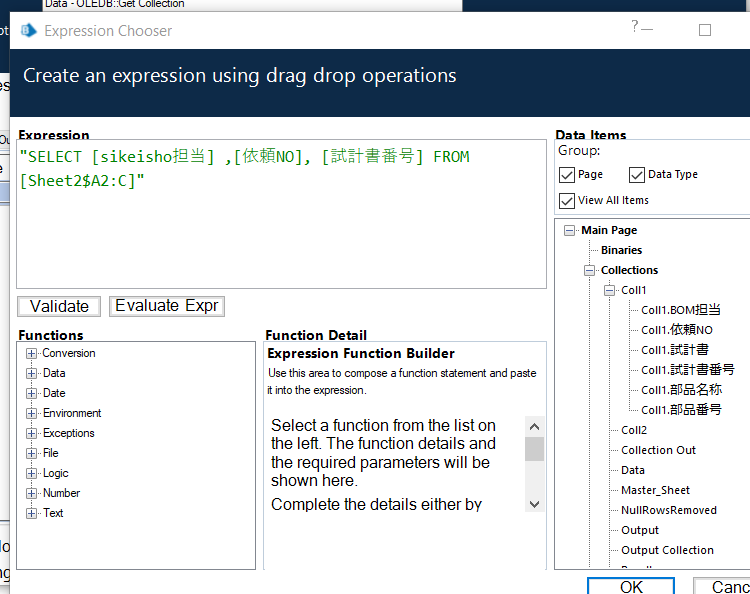The height and width of the screenshot is (594, 750).
Task: Select the Logic function category label
Action: (x=55, y=473)
